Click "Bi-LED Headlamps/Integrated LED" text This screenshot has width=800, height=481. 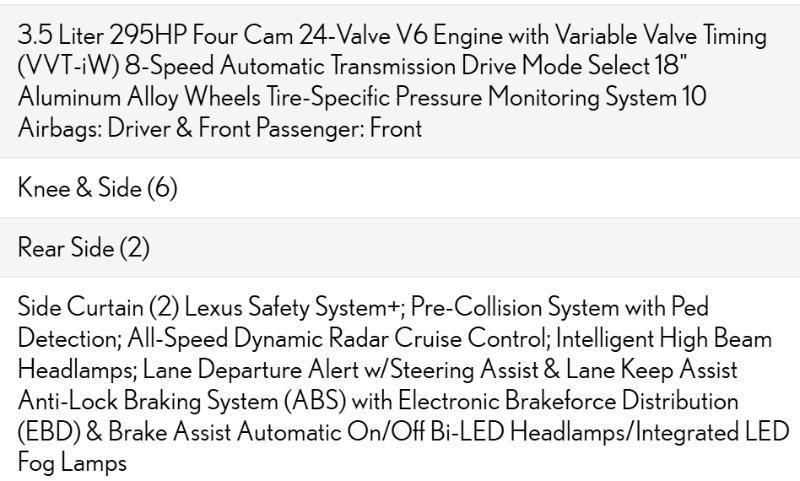630,432
